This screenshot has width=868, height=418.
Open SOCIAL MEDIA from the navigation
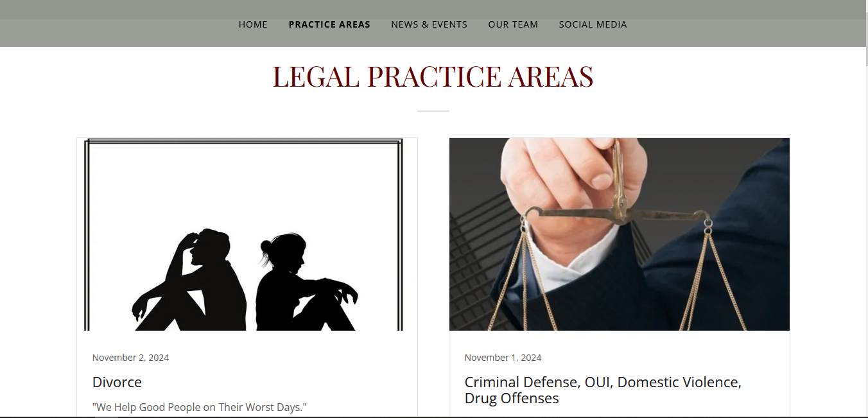pyautogui.click(x=593, y=24)
